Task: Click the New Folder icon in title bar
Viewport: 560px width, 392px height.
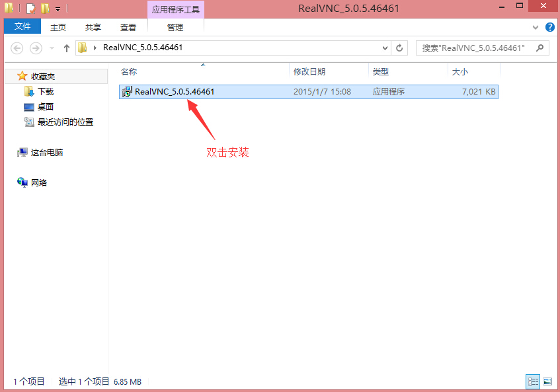Action: click(x=45, y=9)
